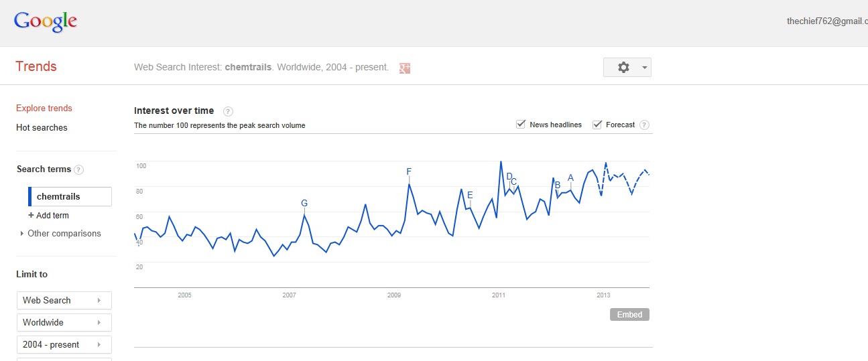Viewport: 868px width, 361px height.
Task: Open Hot searches page
Action: tap(42, 128)
